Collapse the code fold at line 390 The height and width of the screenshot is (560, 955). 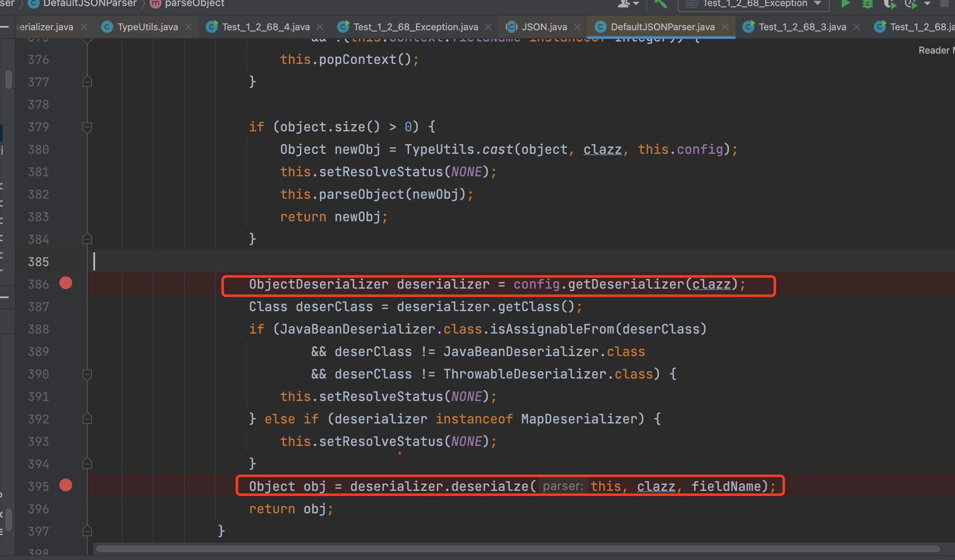[87, 374]
